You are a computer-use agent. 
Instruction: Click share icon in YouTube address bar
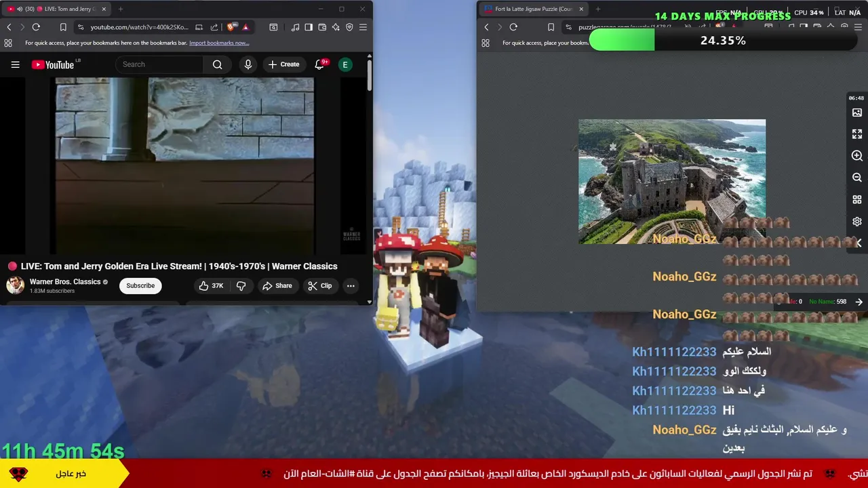pyautogui.click(x=214, y=27)
